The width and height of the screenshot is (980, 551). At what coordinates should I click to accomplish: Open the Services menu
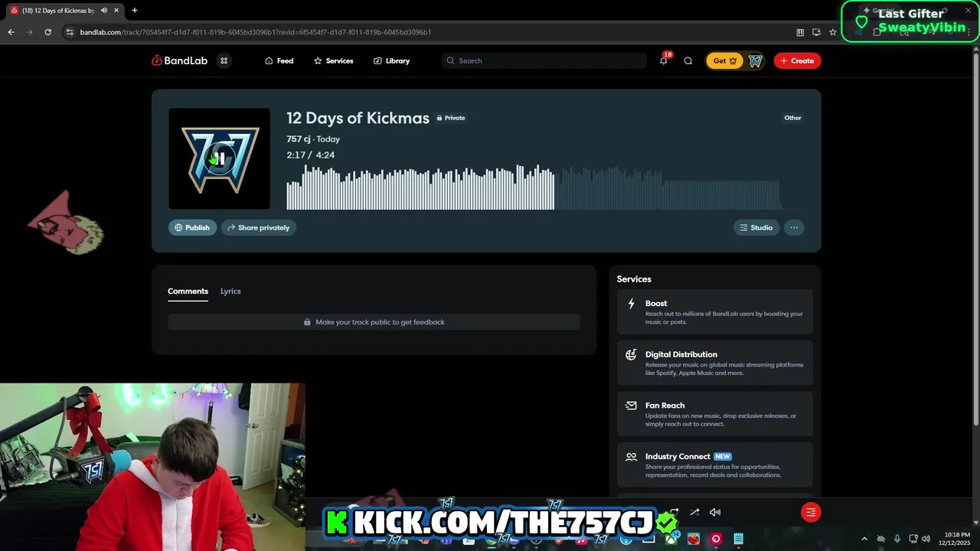tap(333, 60)
